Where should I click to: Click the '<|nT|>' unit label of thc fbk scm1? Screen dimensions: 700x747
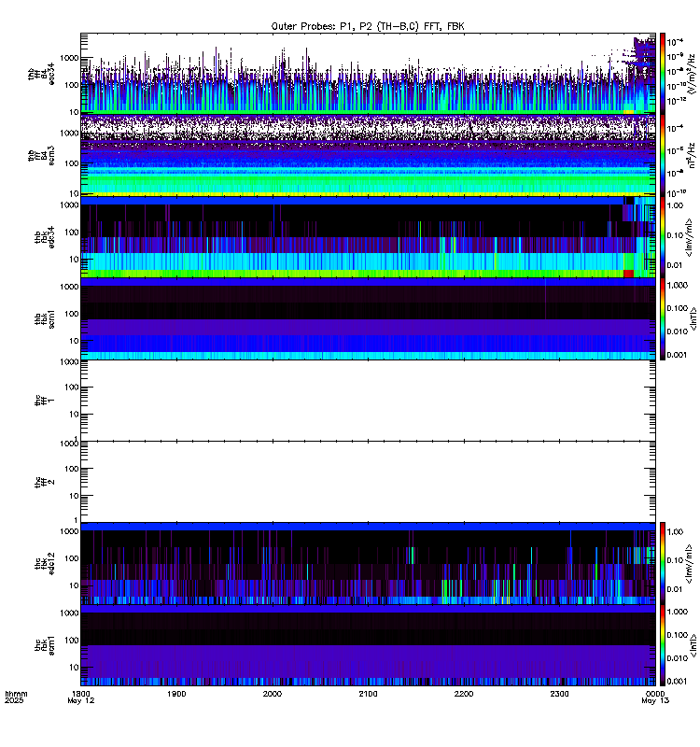(x=693, y=645)
